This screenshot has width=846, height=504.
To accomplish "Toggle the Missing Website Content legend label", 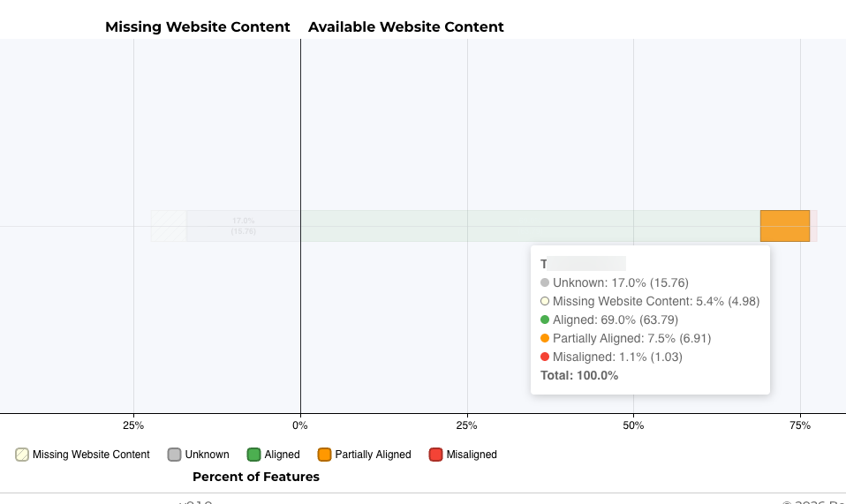I will 91,455.
